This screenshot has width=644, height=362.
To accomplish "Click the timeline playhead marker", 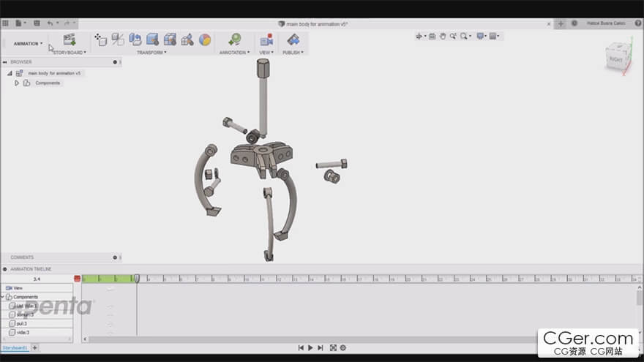I will (137, 278).
